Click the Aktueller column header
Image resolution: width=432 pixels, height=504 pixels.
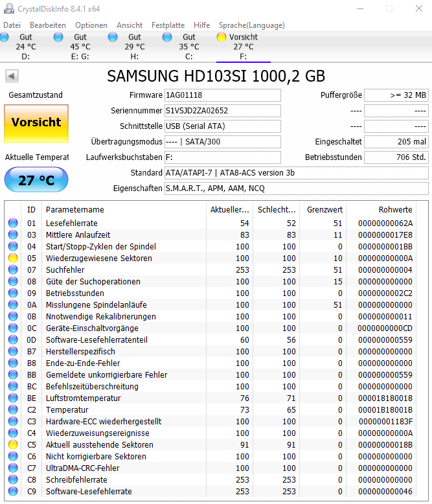click(x=229, y=210)
